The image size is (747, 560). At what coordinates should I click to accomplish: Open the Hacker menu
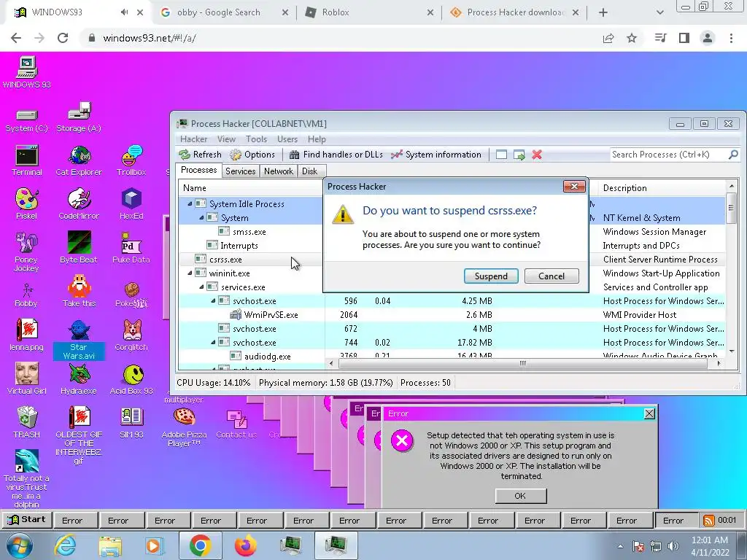[x=193, y=139]
